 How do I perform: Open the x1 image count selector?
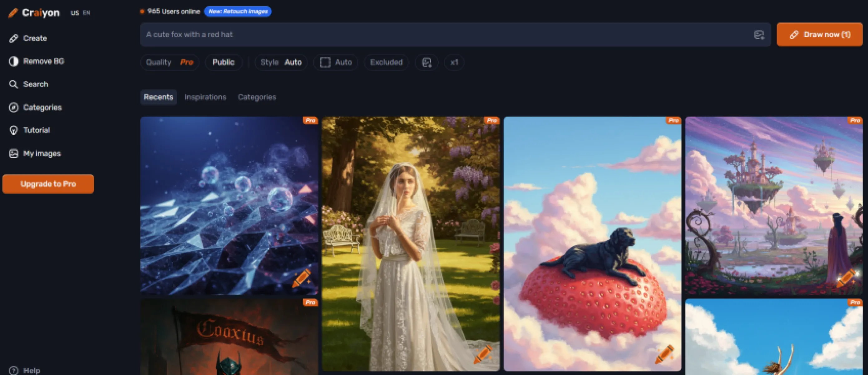(454, 62)
